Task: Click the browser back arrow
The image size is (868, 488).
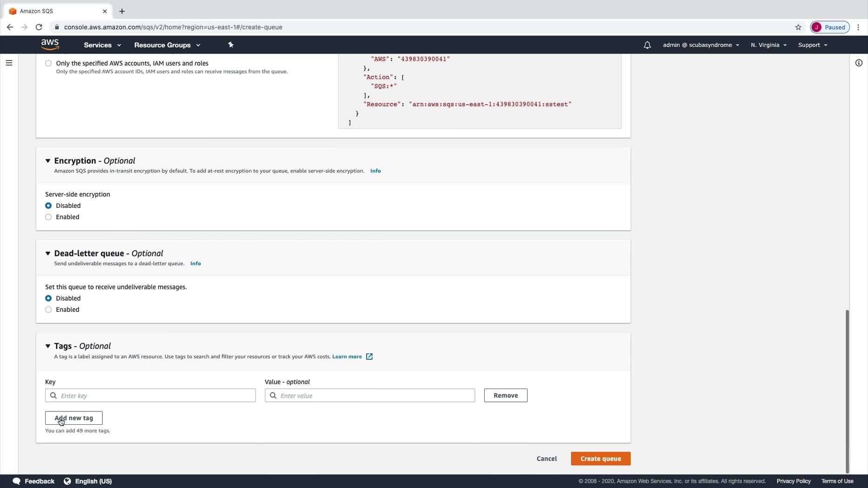Action: coord(10,27)
